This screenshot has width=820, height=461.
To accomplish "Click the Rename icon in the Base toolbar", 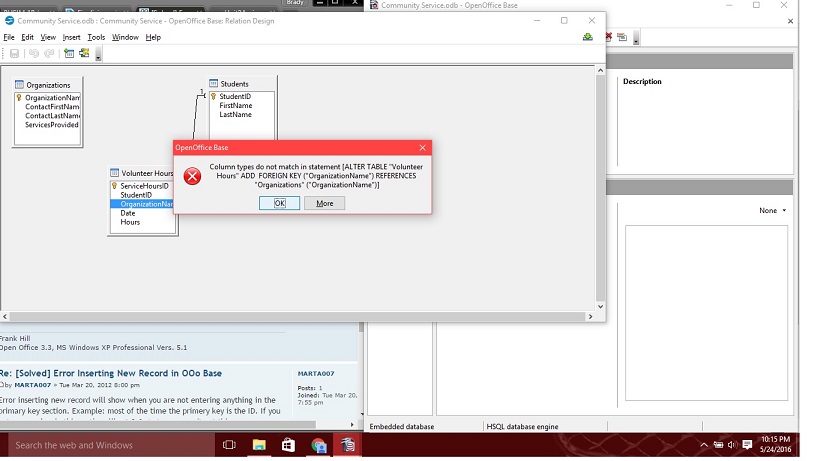I will 622,37.
